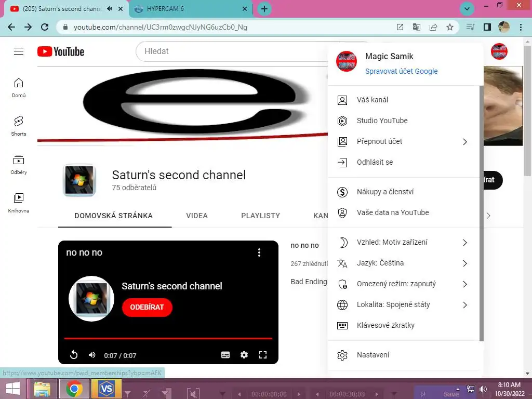Expand Lokalita: Spojené státy options
This screenshot has height=399, width=532.
pos(404,304)
